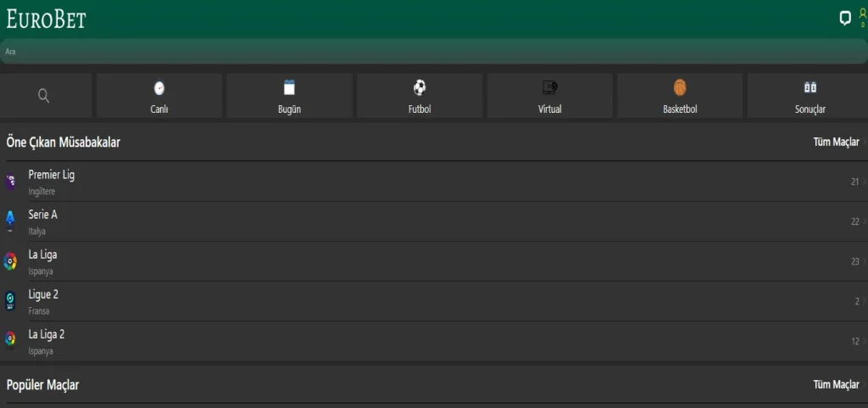
Task: Open the Sonuçlar scoreboard icon
Action: coord(810,87)
